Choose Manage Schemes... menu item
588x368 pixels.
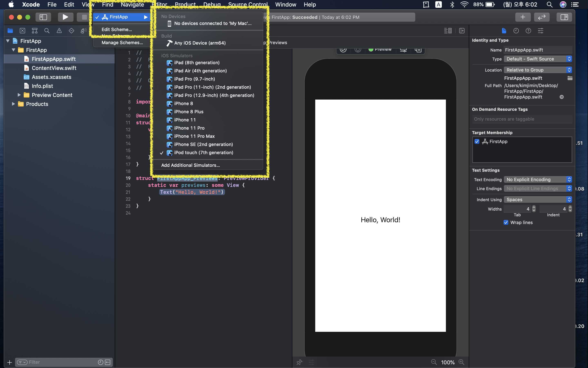(x=122, y=43)
